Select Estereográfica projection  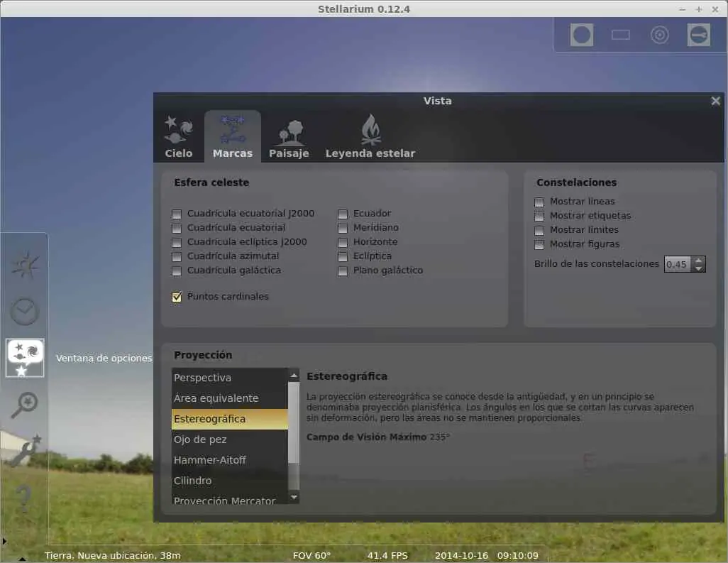[x=230, y=419]
